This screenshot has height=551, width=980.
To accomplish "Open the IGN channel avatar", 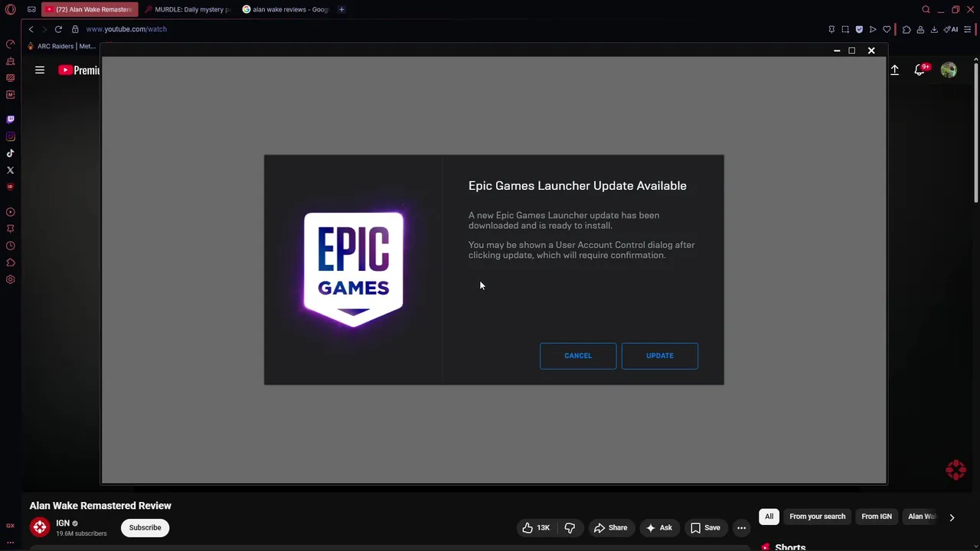I will (40, 527).
